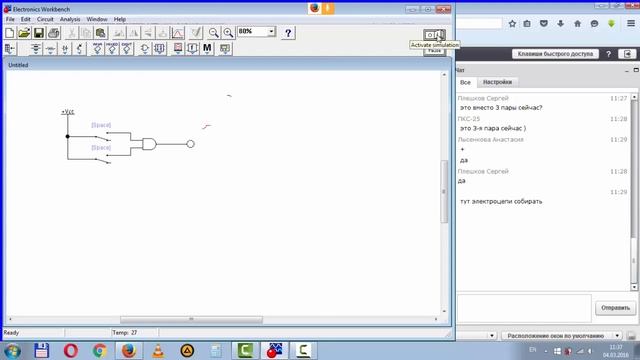Open the Diodes parts bin
Screen dimensions: 640x360
(x=65, y=49)
